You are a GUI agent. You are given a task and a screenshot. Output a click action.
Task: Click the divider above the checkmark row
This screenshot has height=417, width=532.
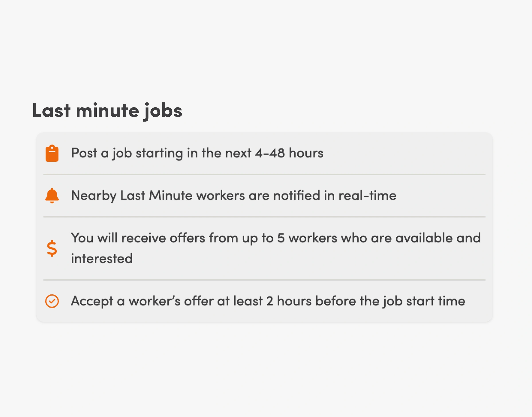point(264,280)
